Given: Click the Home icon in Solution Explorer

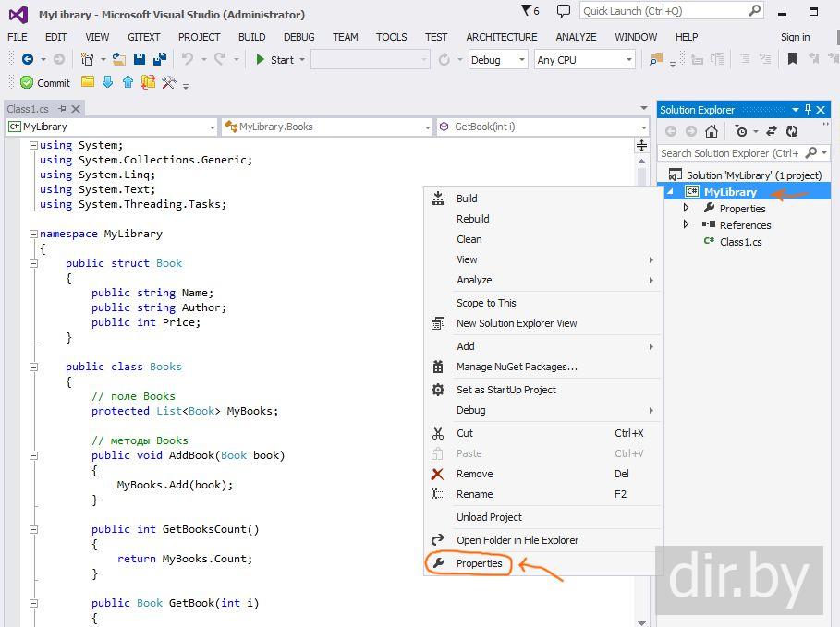Looking at the screenshot, I should (x=712, y=131).
